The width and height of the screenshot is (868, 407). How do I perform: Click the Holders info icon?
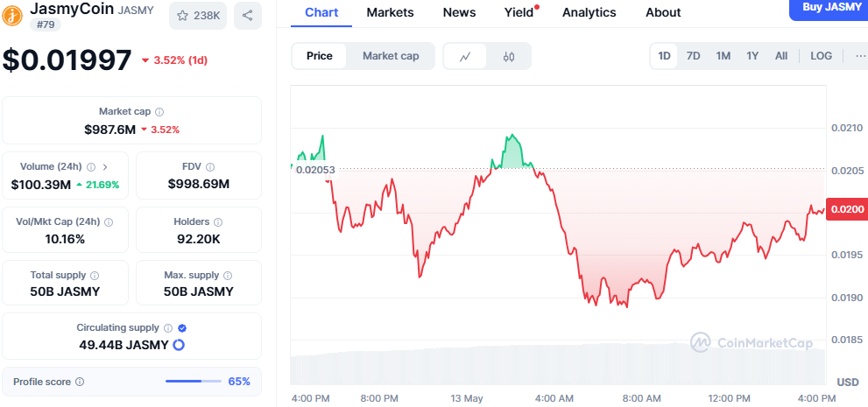point(218,222)
